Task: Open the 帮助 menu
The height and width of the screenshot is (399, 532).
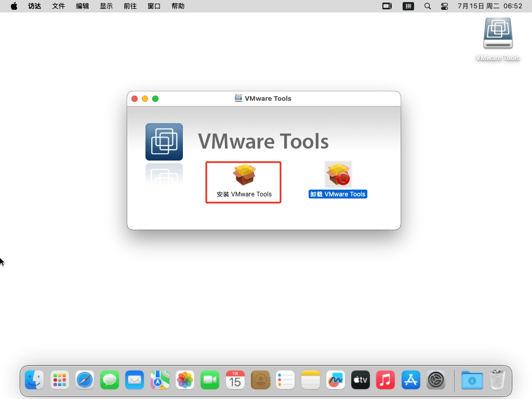Action: click(178, 6)
